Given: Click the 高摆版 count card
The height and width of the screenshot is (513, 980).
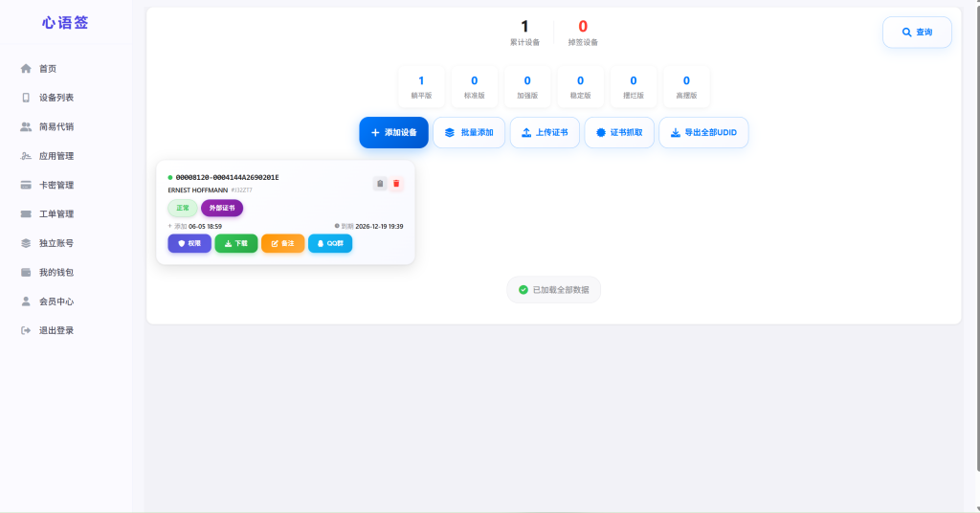Looking at the screenshot, I should (686, 87).
